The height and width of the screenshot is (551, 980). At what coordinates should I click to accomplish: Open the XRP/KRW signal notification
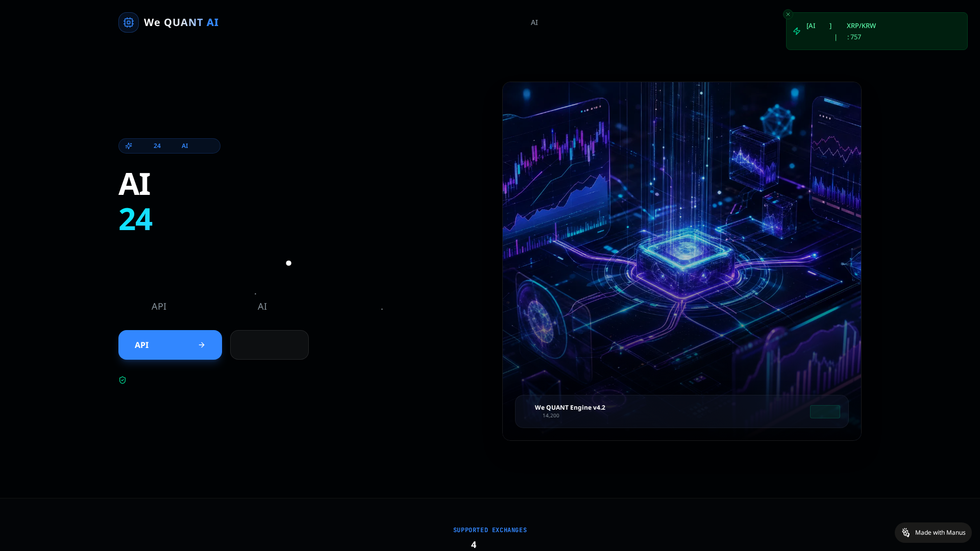click(x=876, y=31)
